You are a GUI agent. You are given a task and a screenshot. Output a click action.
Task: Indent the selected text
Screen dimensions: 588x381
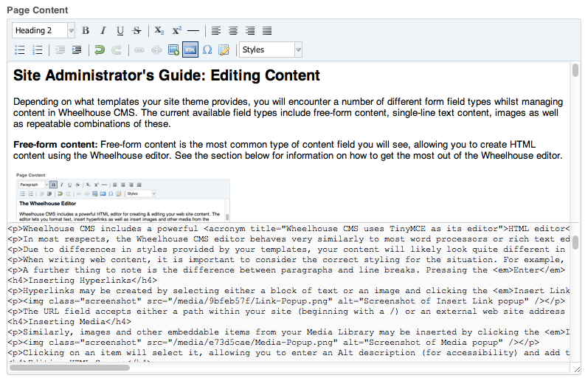77,49
